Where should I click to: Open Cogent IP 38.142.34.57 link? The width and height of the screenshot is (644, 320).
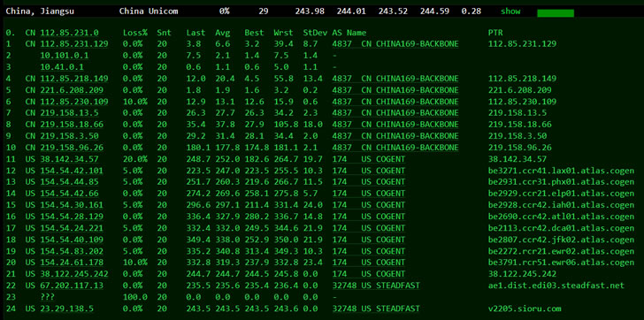[69, 159]
